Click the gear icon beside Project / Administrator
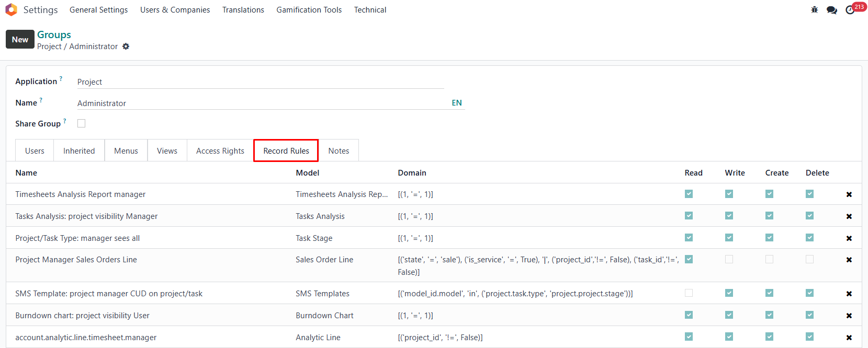The width and height of the screenshot is (868, 348). click(x=126, y=47)
